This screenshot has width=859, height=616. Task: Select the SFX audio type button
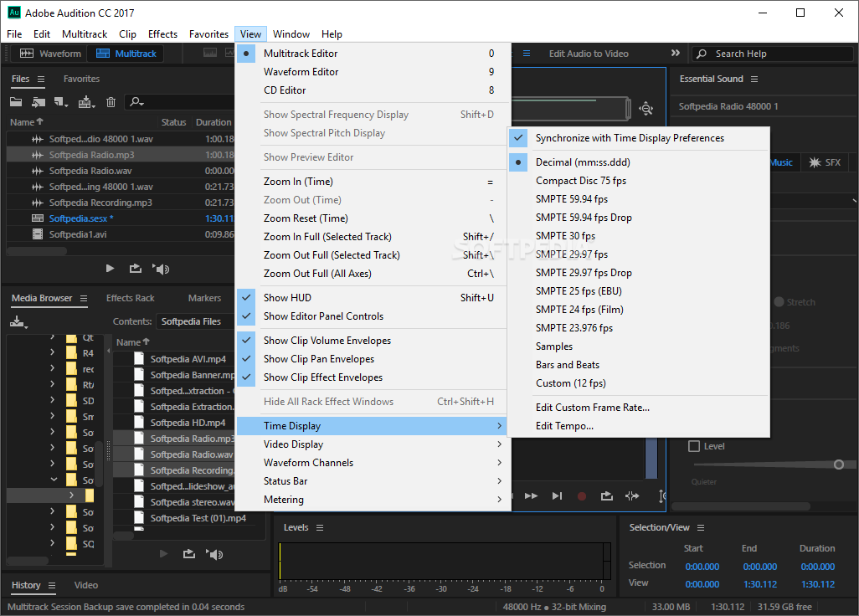pos(825,162)
